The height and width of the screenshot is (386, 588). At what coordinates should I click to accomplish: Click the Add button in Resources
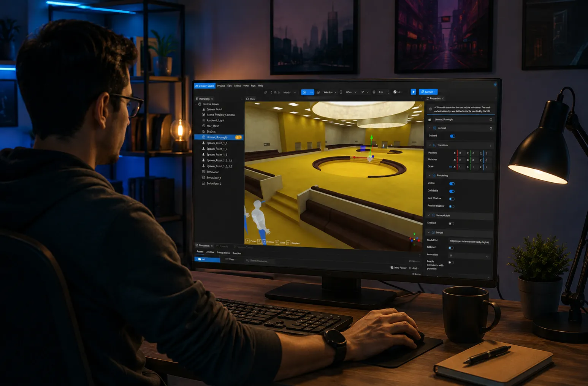pos(413,268)
